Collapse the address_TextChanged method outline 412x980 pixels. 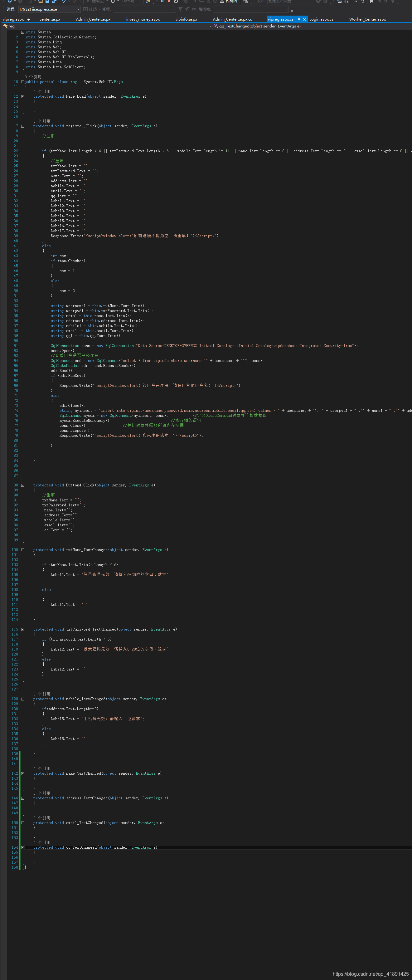[22, 798]
